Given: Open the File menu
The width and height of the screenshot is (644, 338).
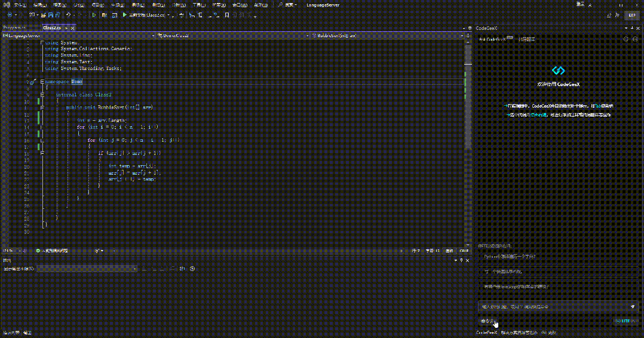Looking at the screenshot, I should 20,4.
